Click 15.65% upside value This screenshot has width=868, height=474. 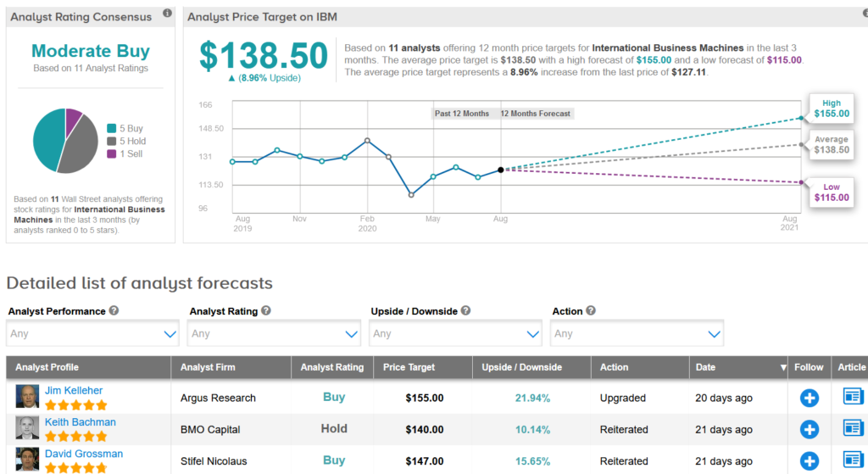point(532,461)
